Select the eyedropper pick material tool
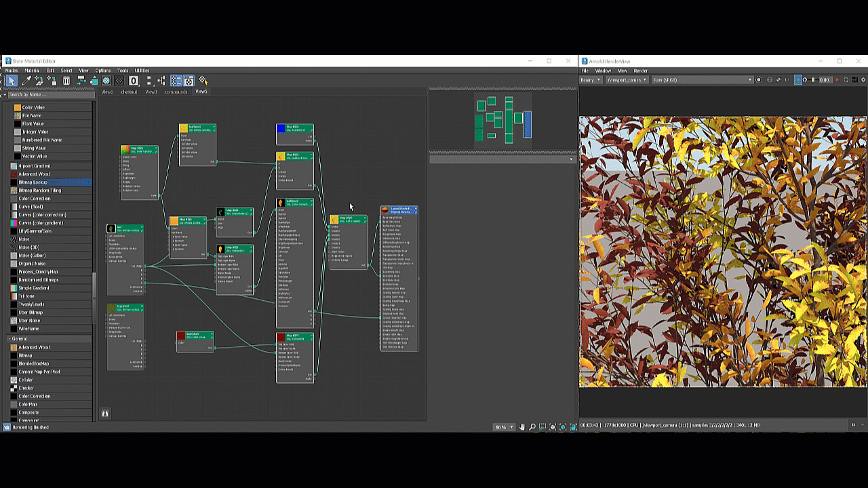This screenshot has width=868, height=488. click(26, 81)
